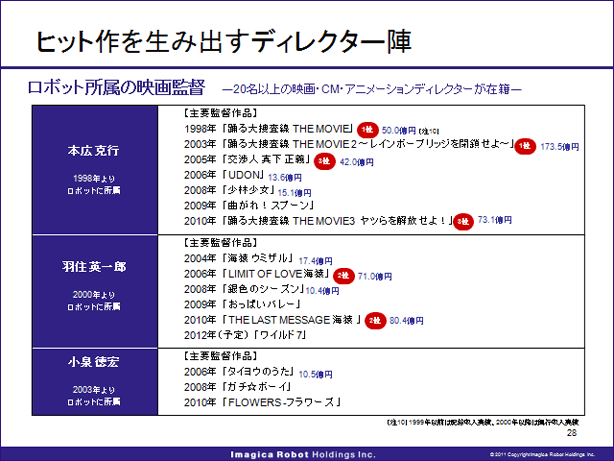Click the 2006年 LIMIT OF LOVE 海猿 entry
This screenshot has height=461, width=614.
[257, 273]
